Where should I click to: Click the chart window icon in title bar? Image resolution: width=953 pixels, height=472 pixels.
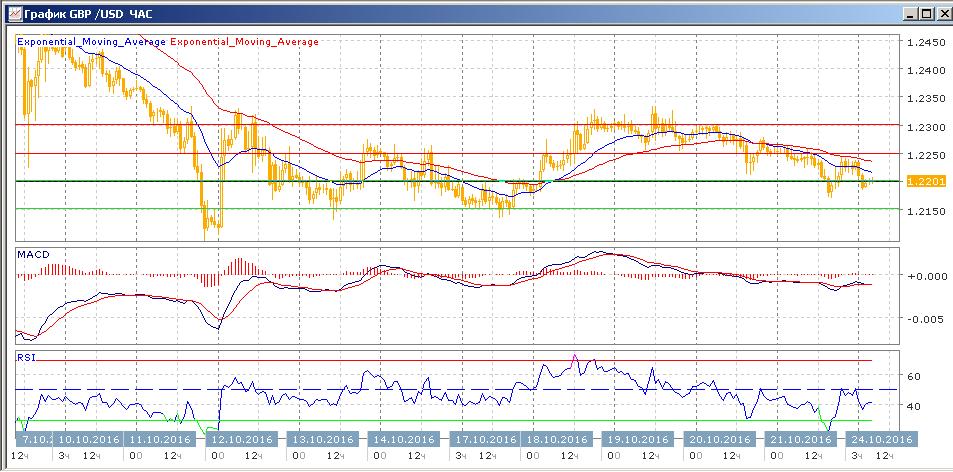point(12,13)
